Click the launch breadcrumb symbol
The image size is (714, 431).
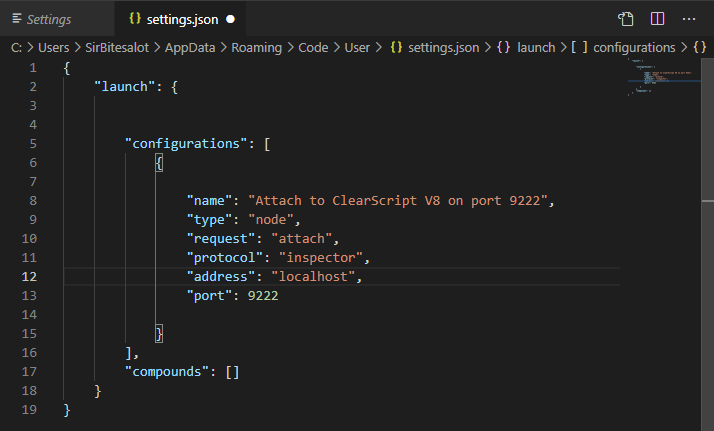(536, 47)
